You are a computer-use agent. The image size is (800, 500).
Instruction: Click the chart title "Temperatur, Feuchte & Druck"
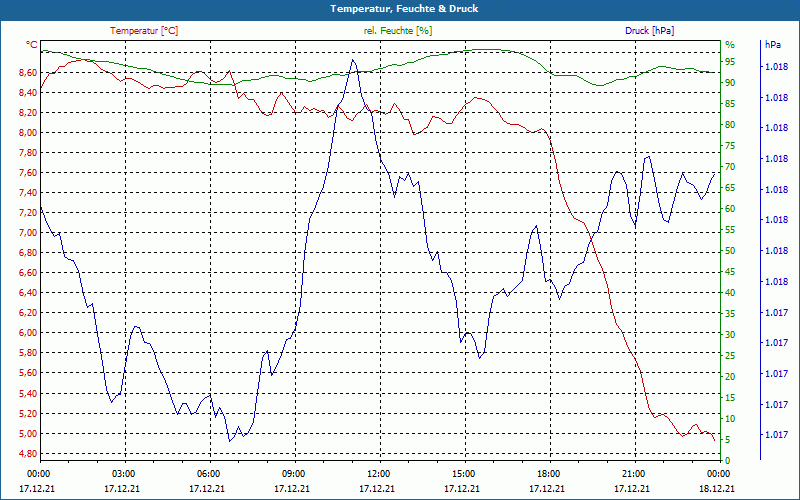(404, 9)
